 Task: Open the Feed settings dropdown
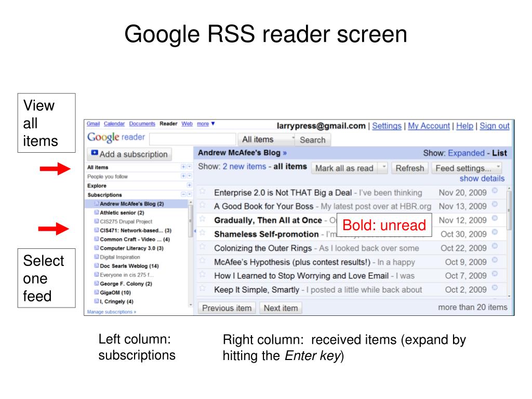[x=467, y=168]
